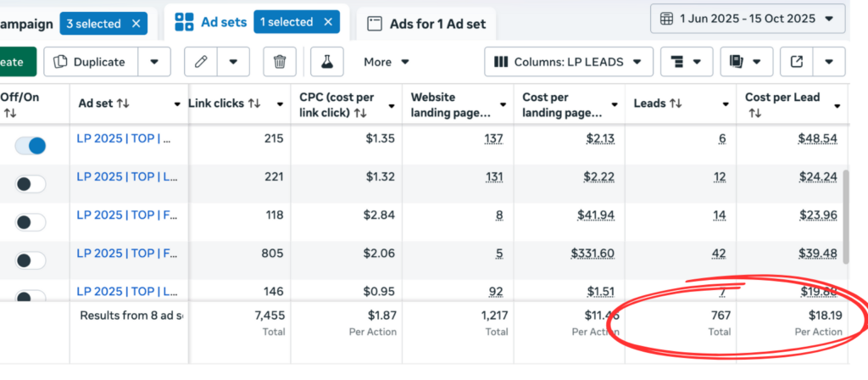Enable the second ad set toggle
This screenshot has height=380, width=868.
[x=31, y=183]
